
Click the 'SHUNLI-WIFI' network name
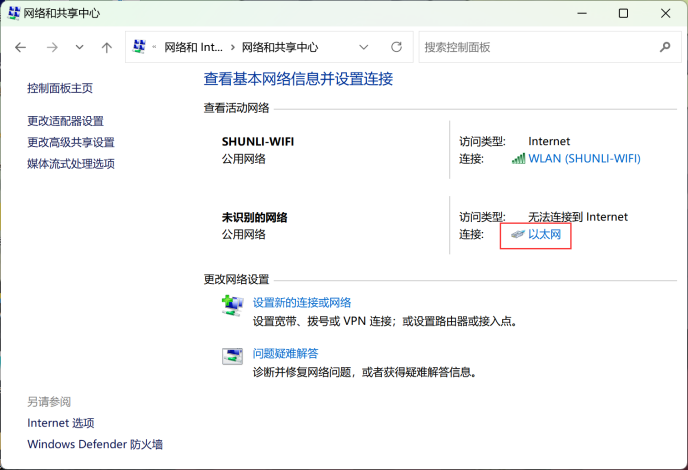(x=258, y=142)
